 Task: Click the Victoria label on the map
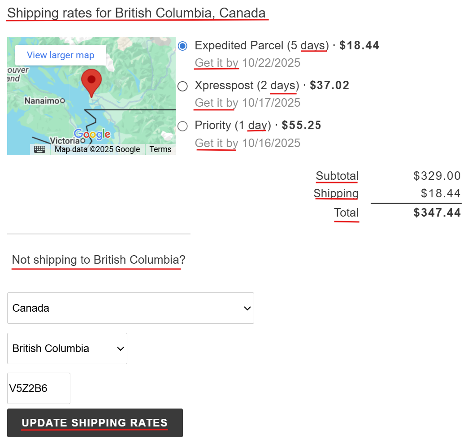tap(65, 141)
